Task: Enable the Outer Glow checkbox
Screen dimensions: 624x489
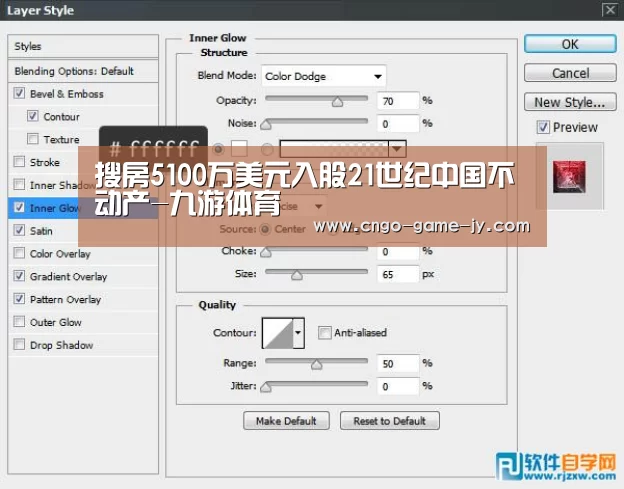Action: [x=19, y=321]
